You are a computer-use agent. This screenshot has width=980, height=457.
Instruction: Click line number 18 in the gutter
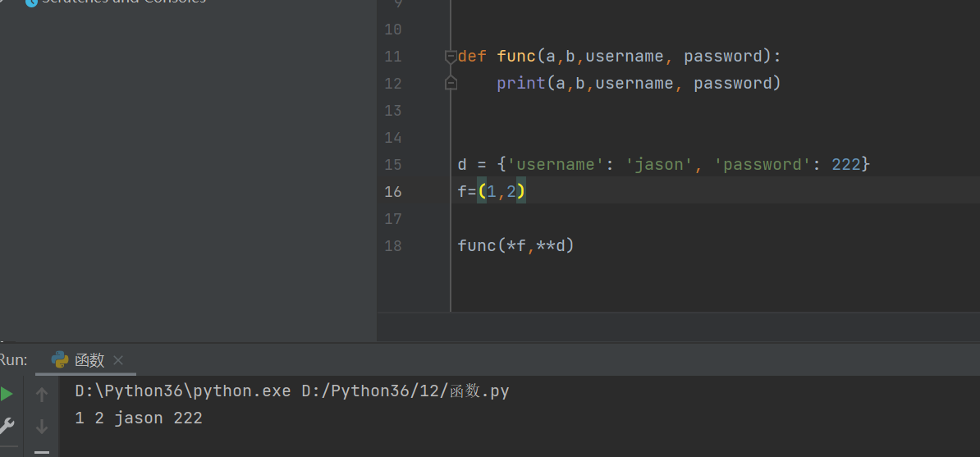pyautogui.click(x=393, y=245)
